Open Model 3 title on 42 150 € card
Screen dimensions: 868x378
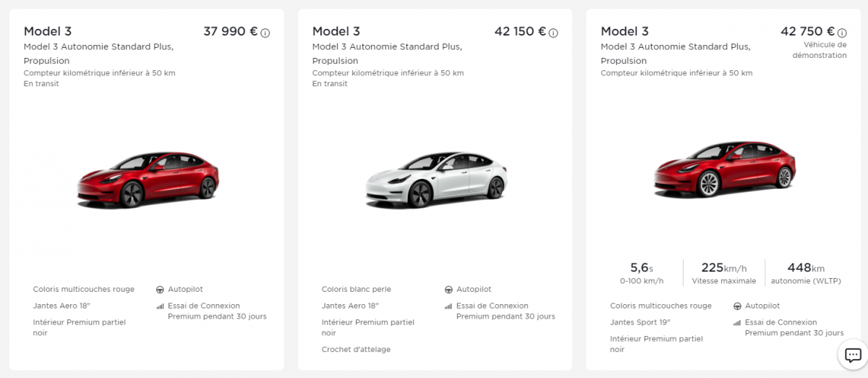(x=336, y=31)
